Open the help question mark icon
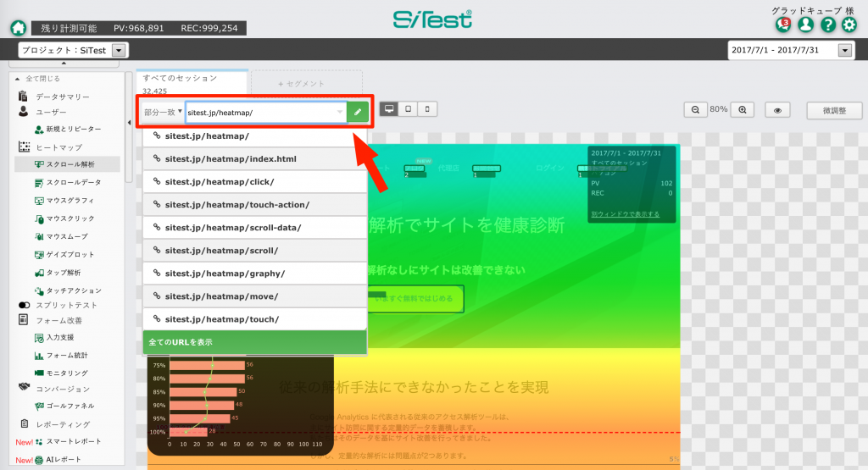 [827, 25]
